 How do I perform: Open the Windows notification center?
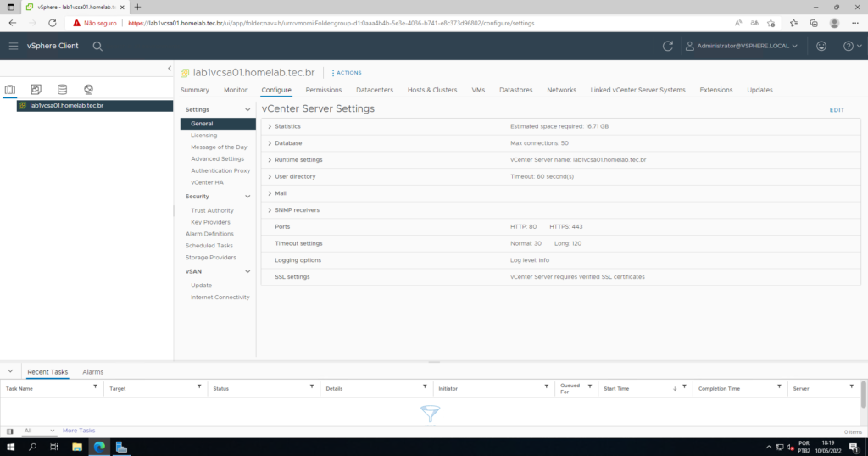854,448
